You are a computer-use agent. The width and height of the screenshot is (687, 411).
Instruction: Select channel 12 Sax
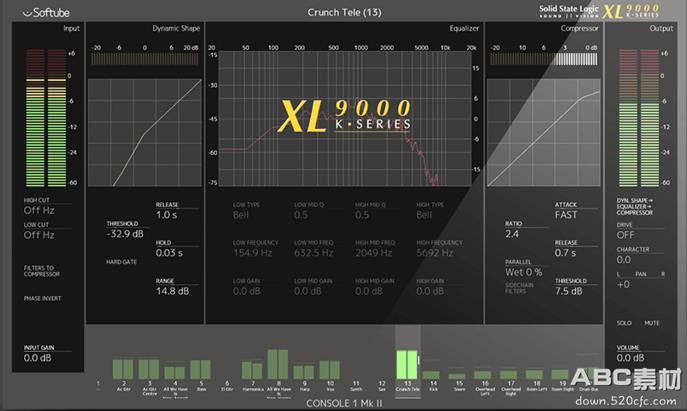tap(382, 385)
